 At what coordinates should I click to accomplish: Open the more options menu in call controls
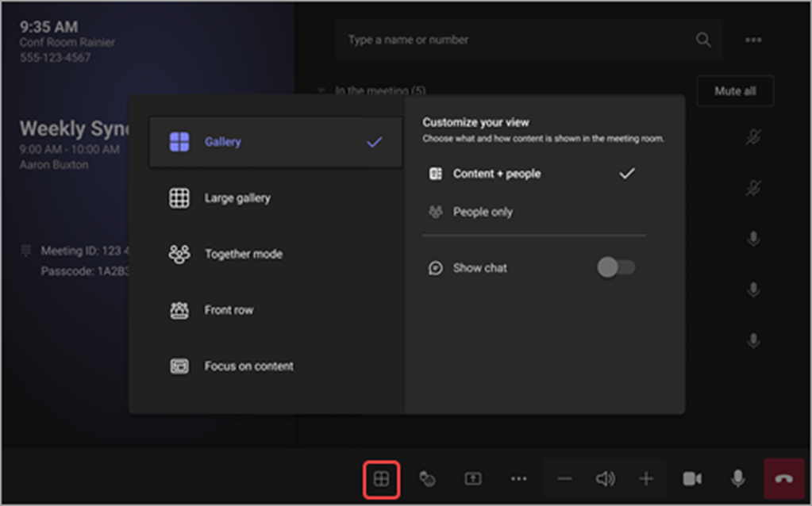(518, 478)
